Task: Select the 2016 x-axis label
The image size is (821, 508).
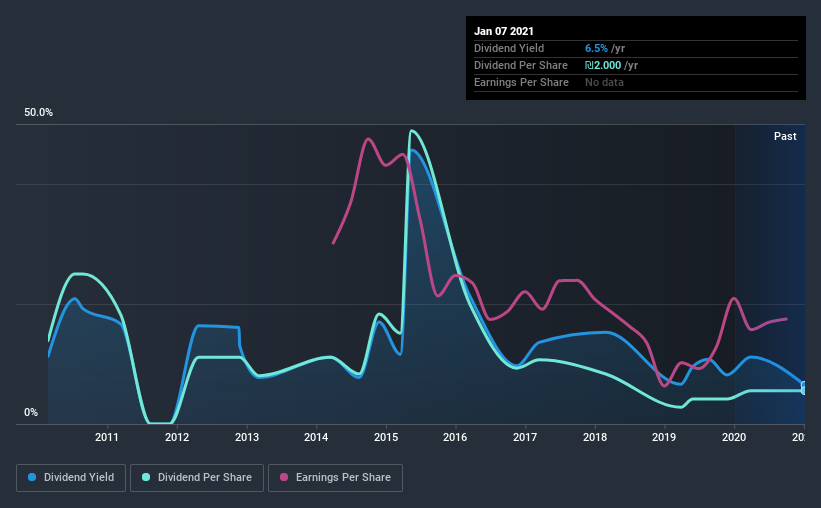Action: pos(455,437)
